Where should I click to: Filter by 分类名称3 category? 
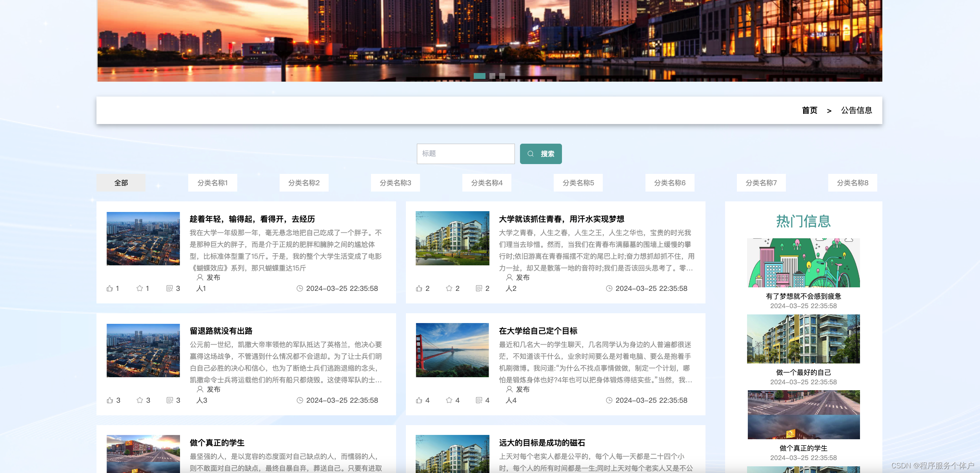(395, 183)
